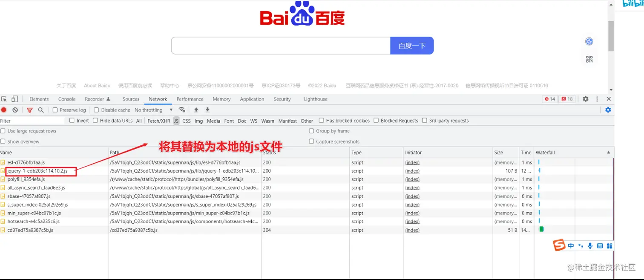Check the Invert filter checkbox

[72, 121]
